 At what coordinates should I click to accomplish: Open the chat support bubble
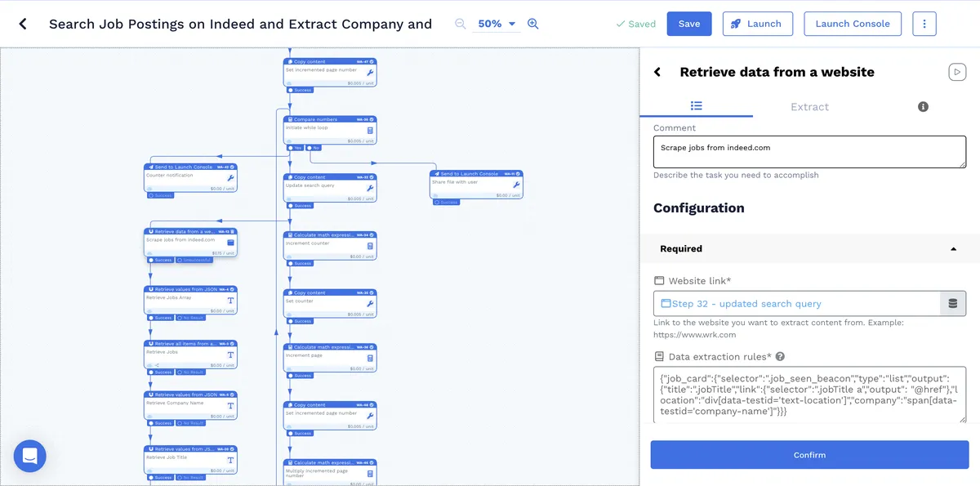pyautogui.click(x=30, y=456)
